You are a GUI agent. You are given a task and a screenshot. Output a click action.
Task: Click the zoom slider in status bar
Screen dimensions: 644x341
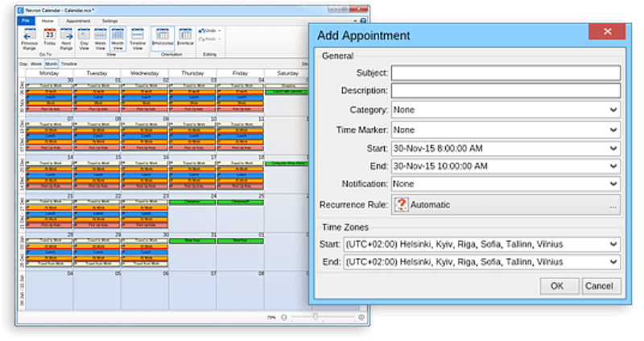tap(316, 318)
